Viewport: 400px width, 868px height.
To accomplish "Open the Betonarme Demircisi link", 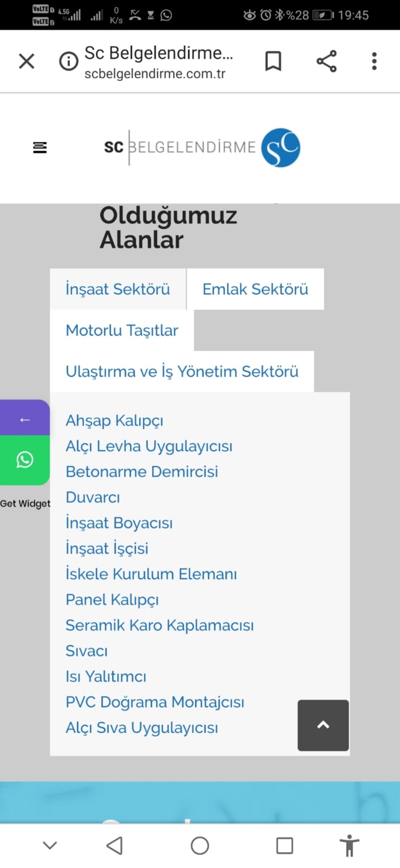I will click(x=142, y=472).
